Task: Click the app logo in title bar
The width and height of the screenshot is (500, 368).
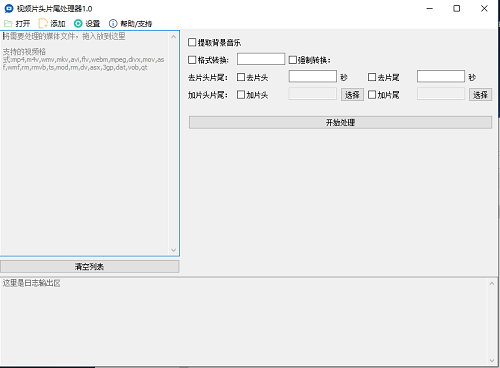Action: click(x=9, y=8)
